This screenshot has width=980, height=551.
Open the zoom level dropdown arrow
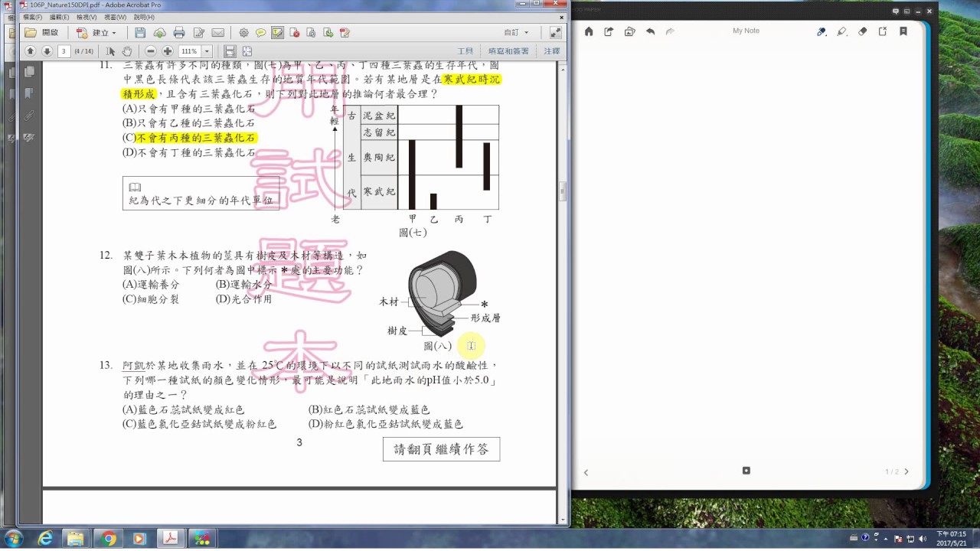point(207,51)
